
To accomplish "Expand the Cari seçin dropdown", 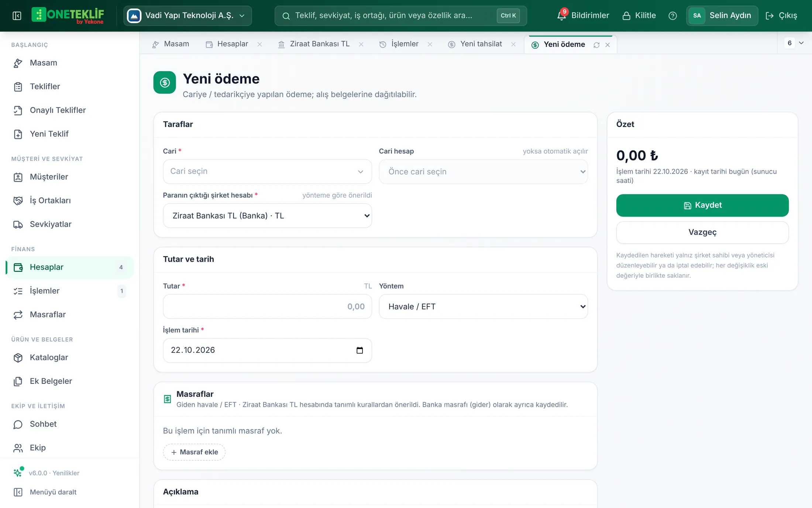I will 267,171.
